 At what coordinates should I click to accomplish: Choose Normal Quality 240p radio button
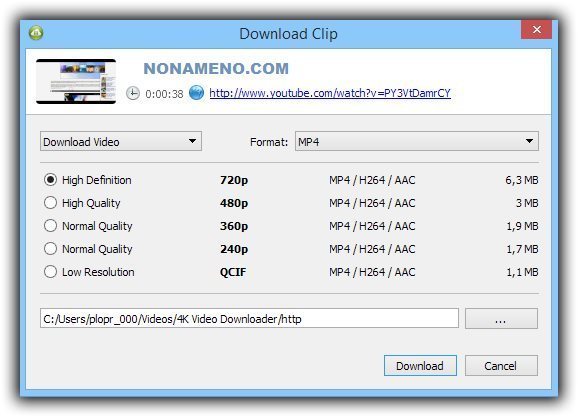[51, 249]
